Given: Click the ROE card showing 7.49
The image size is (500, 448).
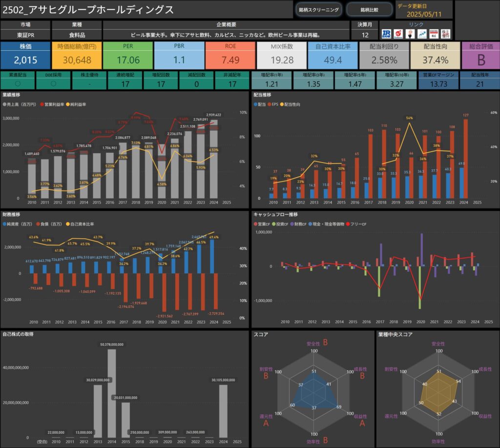Looking at the screenshot, I should [x=230, y=56].
